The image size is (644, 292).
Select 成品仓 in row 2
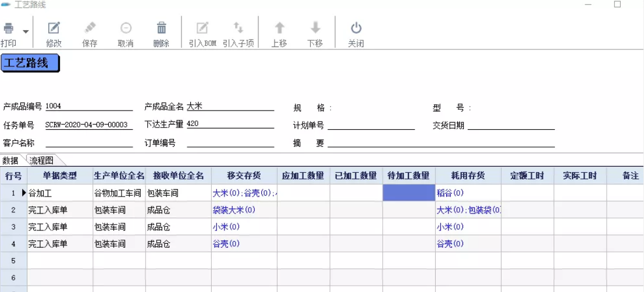point(179,210)
